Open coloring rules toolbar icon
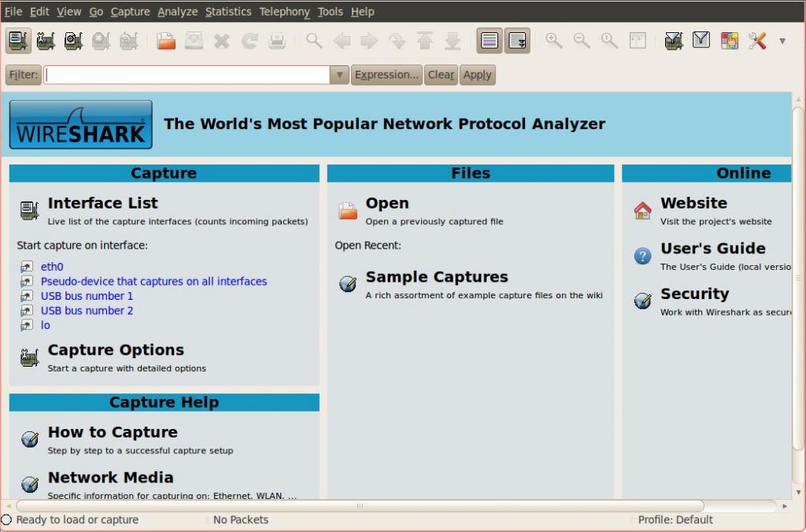Viewport: 806px width, 532px height. pyautogui.click(x=730, y=40)
